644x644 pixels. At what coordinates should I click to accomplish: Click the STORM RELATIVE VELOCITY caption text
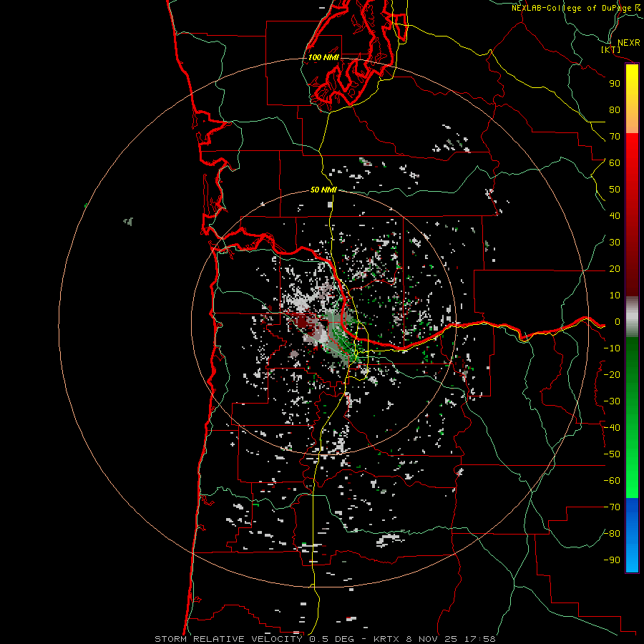click(229, 639)
